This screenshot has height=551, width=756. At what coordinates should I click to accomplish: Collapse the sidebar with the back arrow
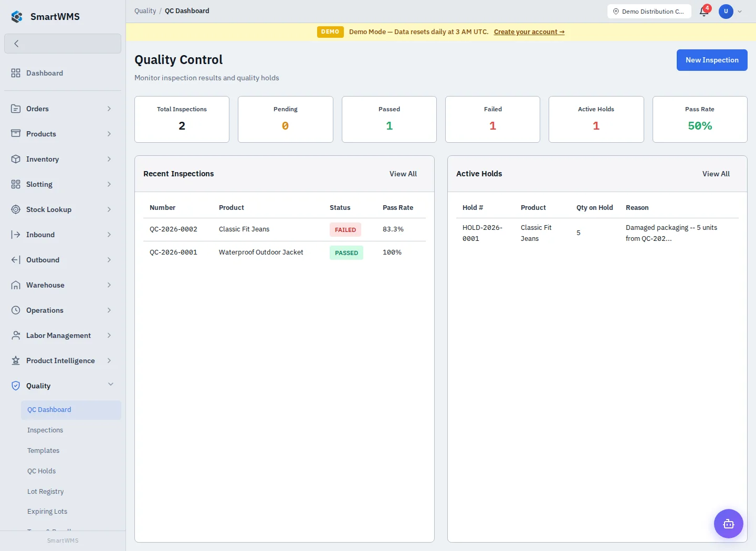coord(16,44)
